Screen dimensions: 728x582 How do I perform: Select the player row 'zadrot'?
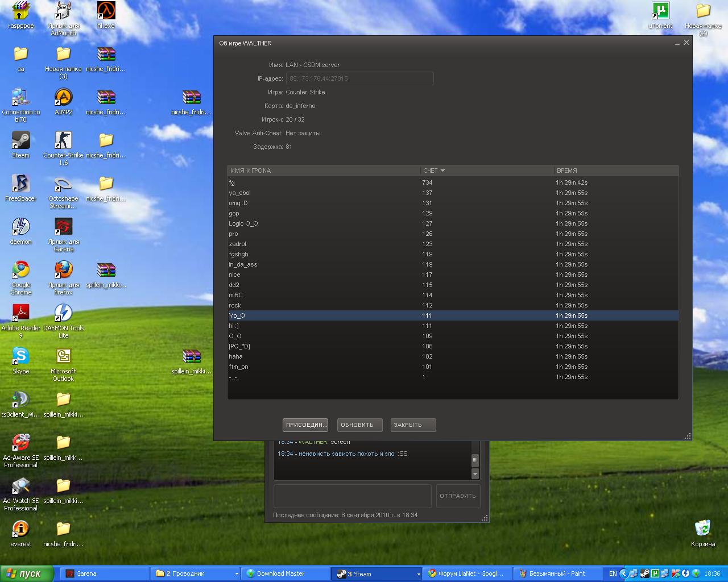click(x=453, y=244)
